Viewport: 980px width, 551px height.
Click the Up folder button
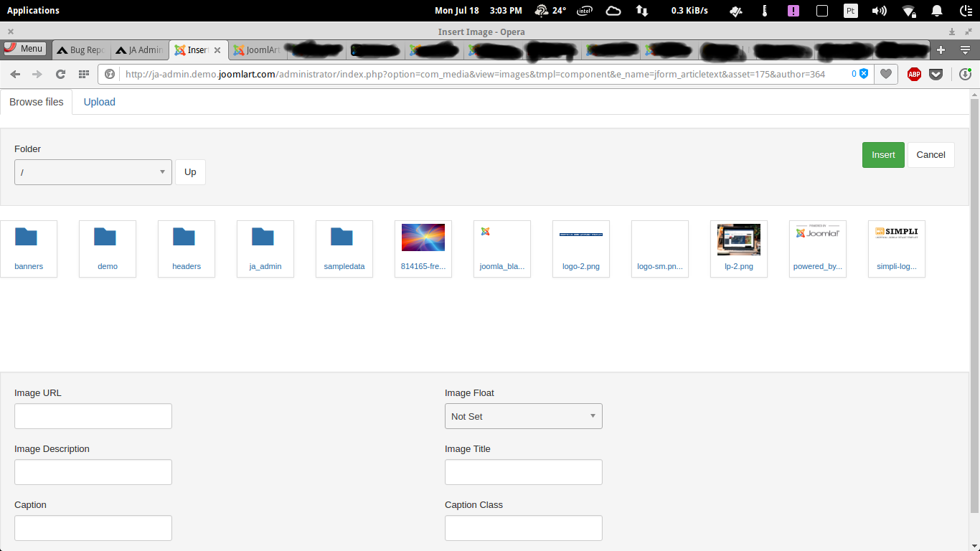[x=190, y=172]
